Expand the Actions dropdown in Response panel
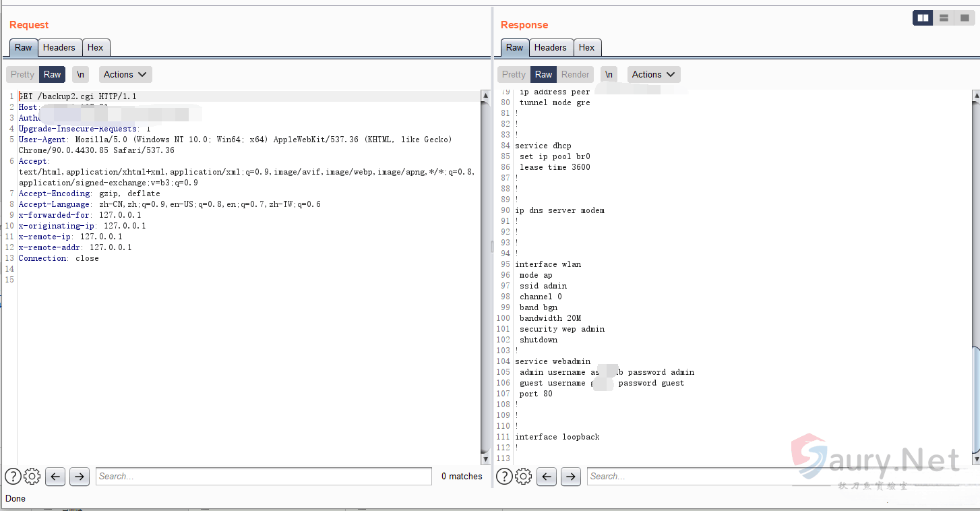This screenshot has width=980, height=511. (654, 74)
